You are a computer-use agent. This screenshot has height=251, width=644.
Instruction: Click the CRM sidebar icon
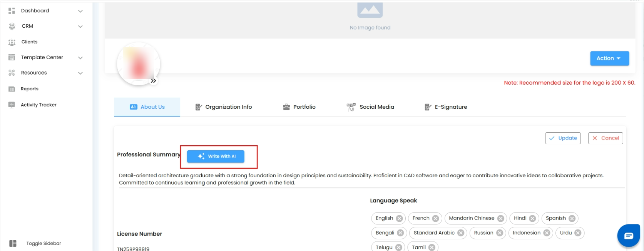click(x=12, y=26)
